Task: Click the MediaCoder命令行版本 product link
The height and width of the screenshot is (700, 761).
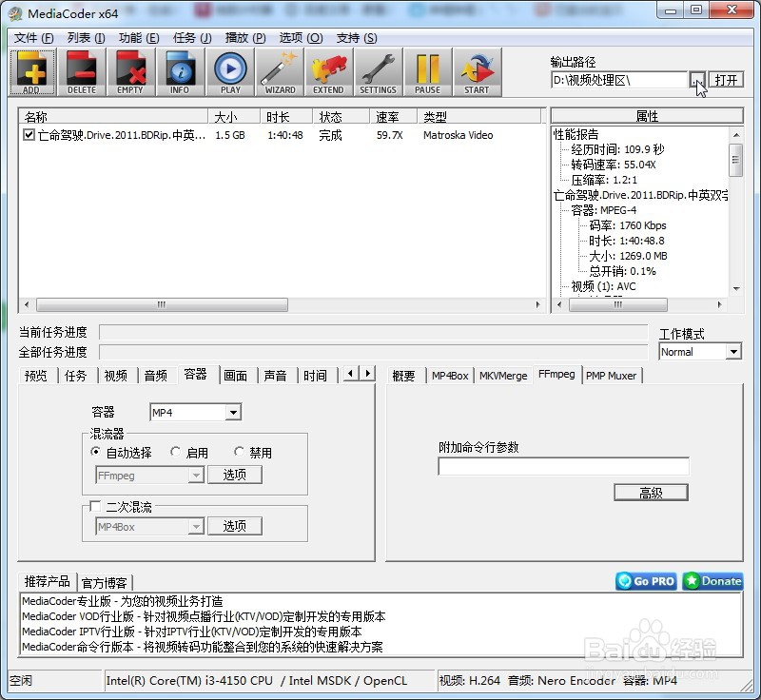Action: 203,647
